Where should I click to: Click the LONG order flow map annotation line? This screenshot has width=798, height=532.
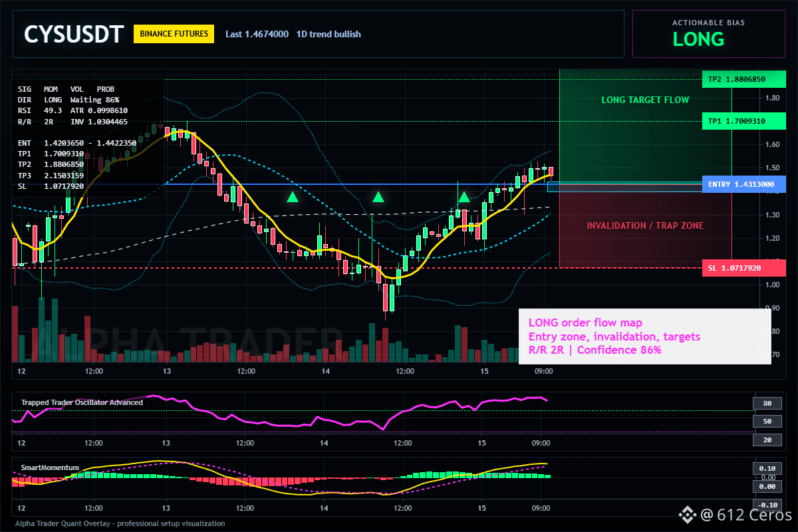click(x=585, y=323)
